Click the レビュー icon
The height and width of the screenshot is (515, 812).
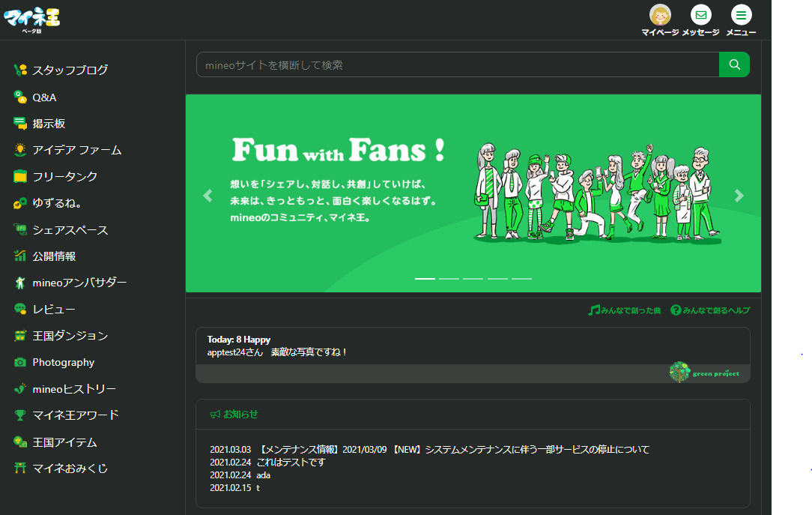tap(20, 310)
